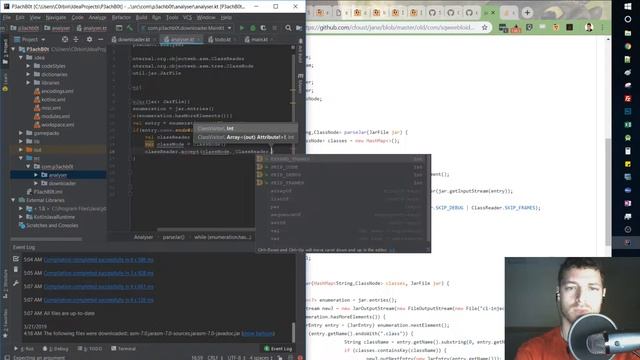Open Windows Start menu
The image size is (640, 360).
pyautogui.click(x=628, y=6)
